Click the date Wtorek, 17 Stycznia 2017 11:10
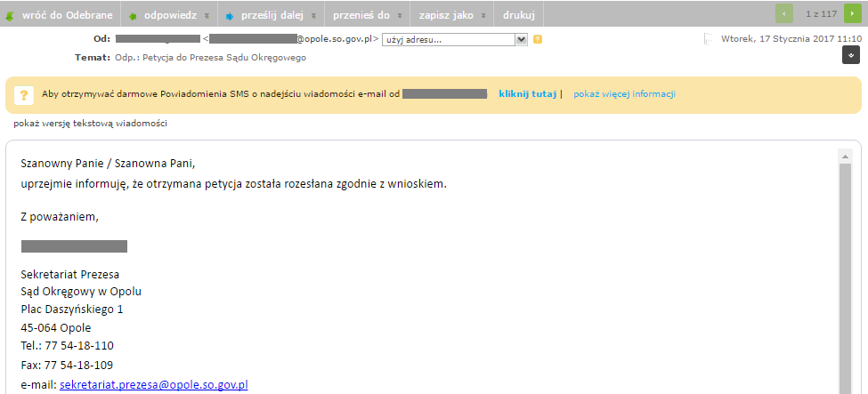This screenshot has height=394, width=868. [791, 39]
